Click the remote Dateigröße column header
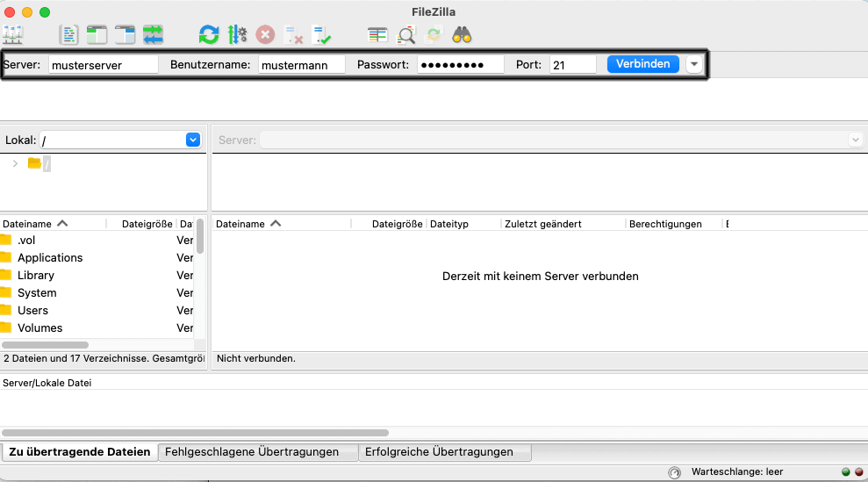The width and height of the screenshot is (868, 482). tap(389, 224)
